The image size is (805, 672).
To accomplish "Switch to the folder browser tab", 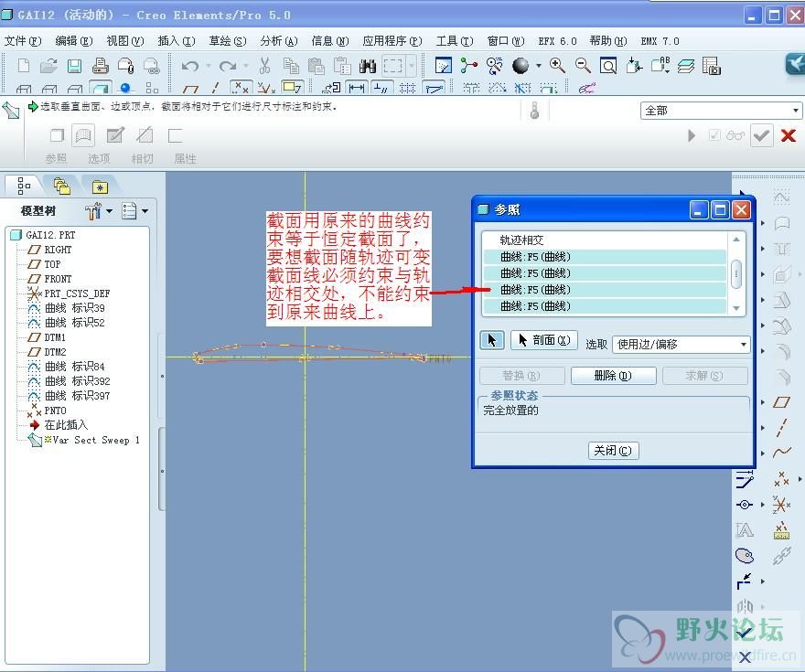I will [x=62, y=187].
